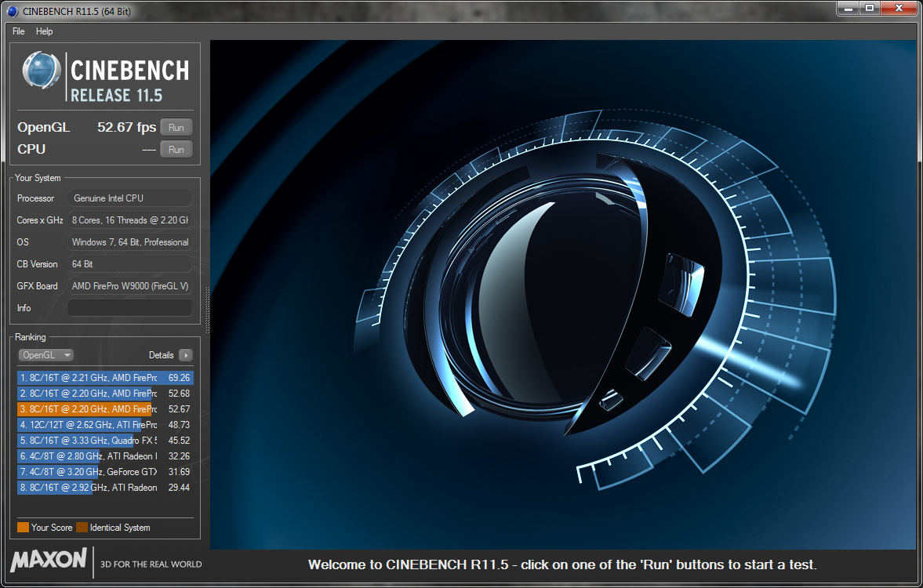
Task: Close the CINEBENCH window
Action: tap(898, 9)
